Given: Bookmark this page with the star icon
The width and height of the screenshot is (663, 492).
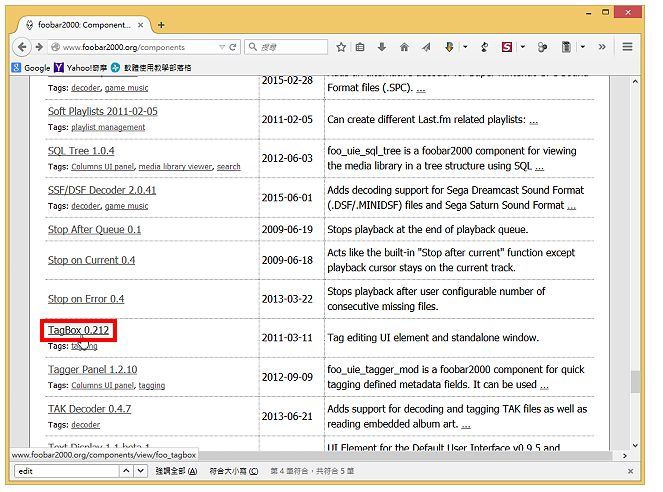Looking at the screenshot, I should click(x=341, y=47).
